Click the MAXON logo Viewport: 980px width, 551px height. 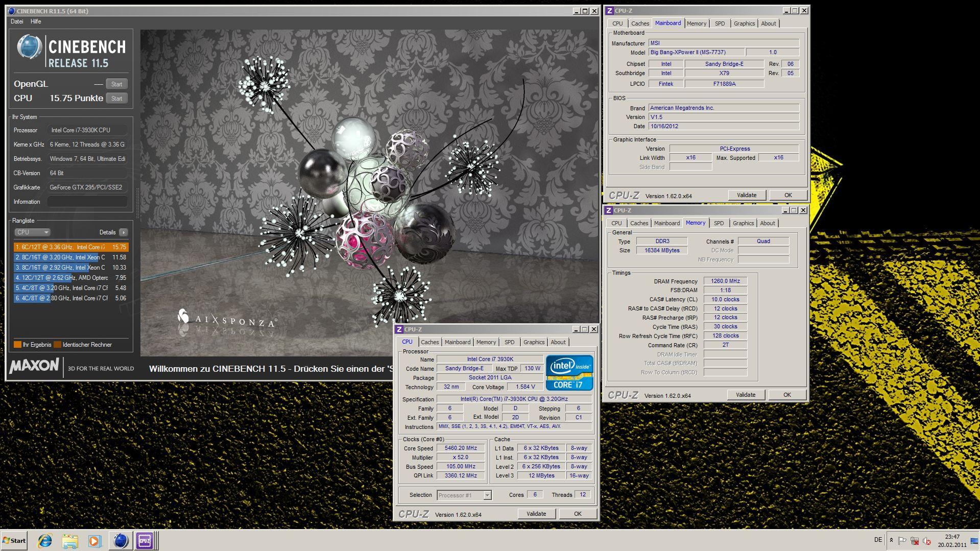[x=34, y=366]
